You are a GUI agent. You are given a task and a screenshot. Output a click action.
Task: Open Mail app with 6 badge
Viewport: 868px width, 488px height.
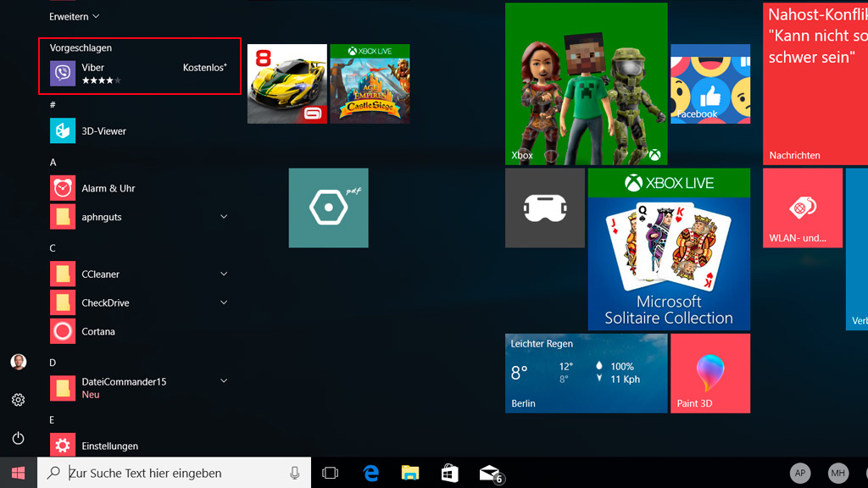coord(491,474)
